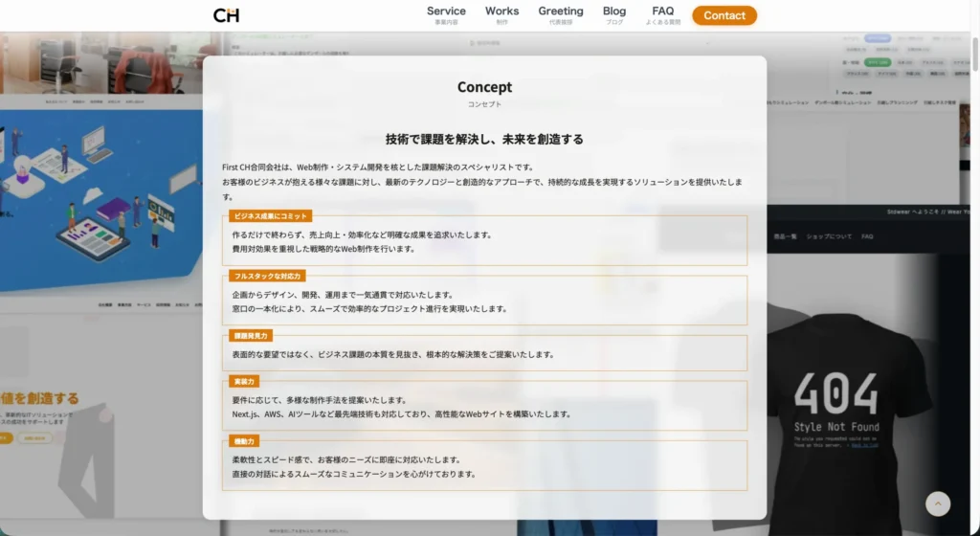This screenshot has width=980, height=536.
Task: Click the text mentioning Next.js、AWS、AIツール
Action: 401,414
